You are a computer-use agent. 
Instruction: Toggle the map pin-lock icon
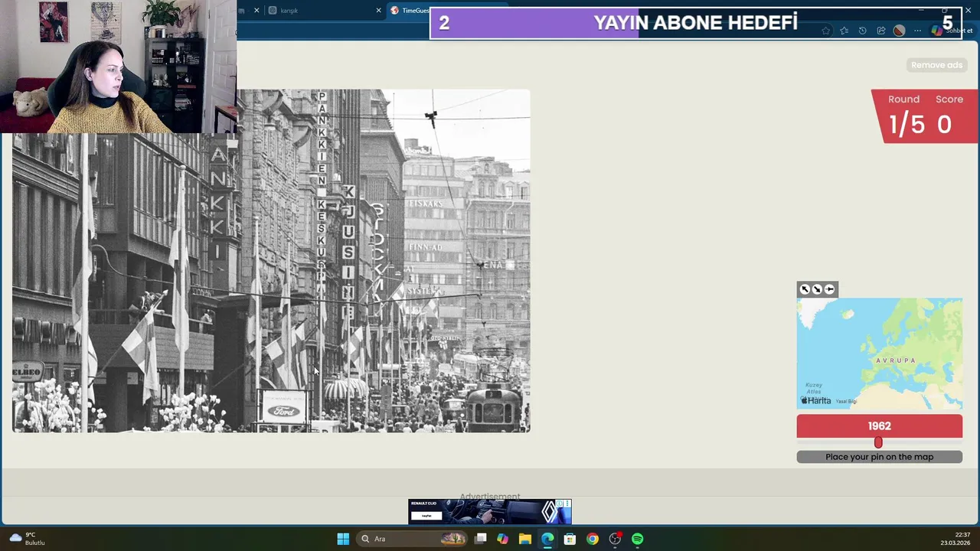829,289
